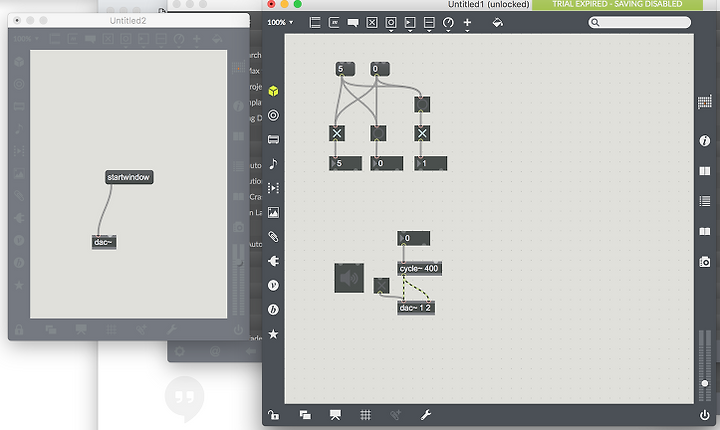Open the plug-ins icon in left sidebar
720x430 pixels.
click(273, 261)
